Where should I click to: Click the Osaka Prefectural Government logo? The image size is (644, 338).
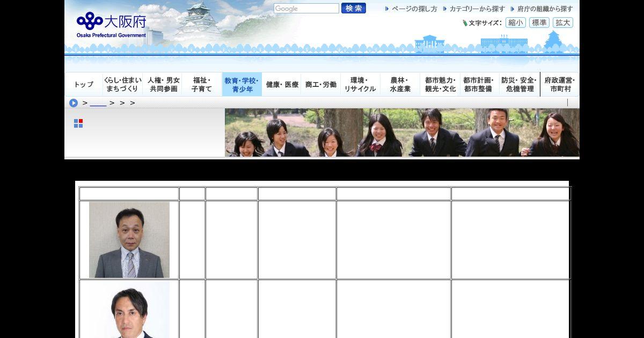point(111,25)
